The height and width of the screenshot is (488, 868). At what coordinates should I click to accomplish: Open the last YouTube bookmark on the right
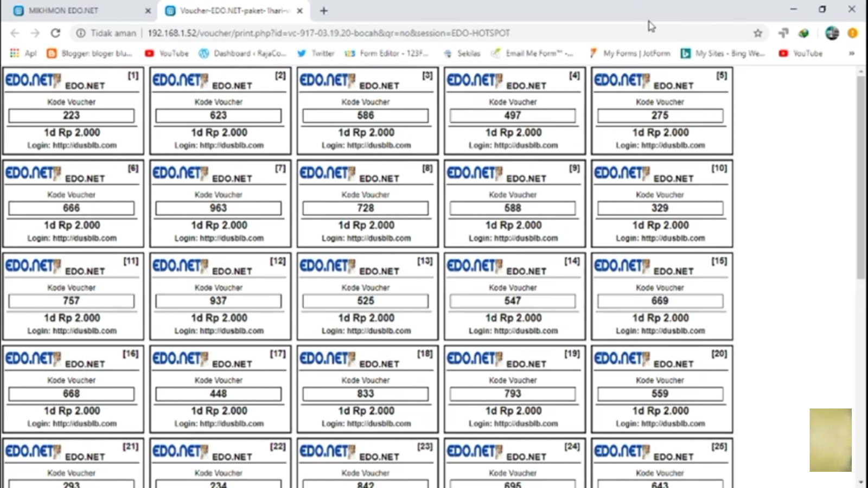tap(801, 53)
